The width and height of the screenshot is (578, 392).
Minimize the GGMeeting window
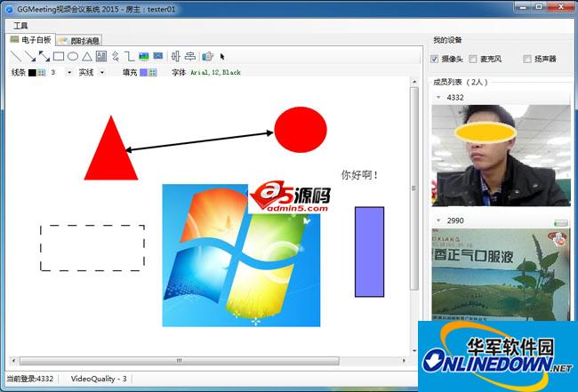(x=522, y=6)
